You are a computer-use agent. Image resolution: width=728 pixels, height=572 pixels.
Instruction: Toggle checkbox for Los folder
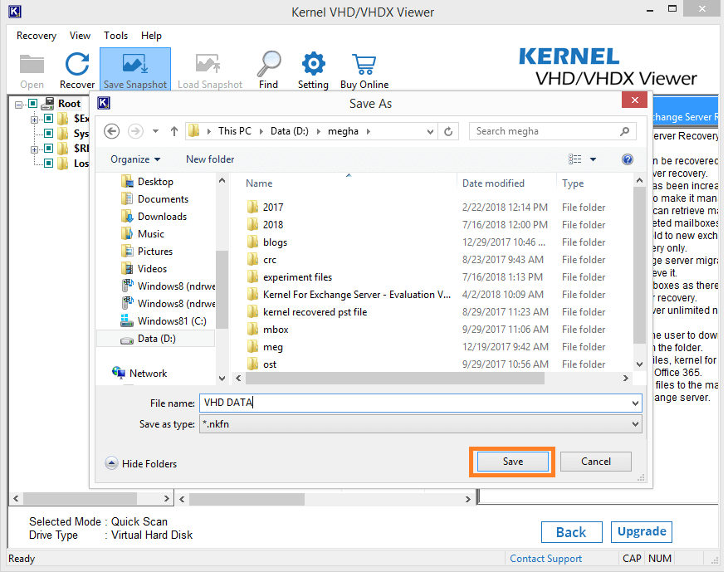48,163
